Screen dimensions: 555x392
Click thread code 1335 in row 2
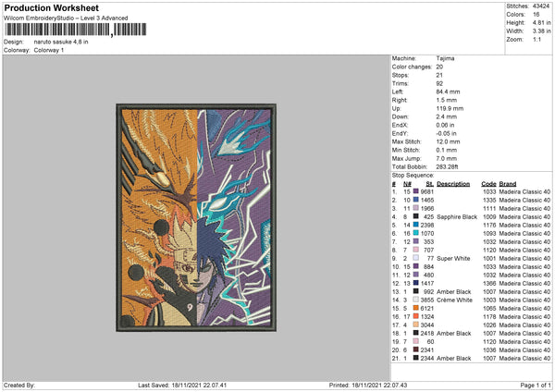pos(489,201)
